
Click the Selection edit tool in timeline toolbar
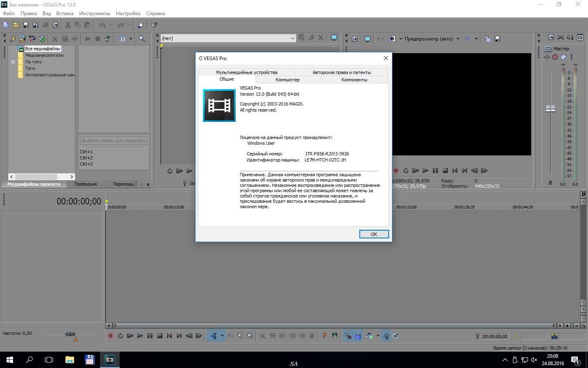[240, 336]
